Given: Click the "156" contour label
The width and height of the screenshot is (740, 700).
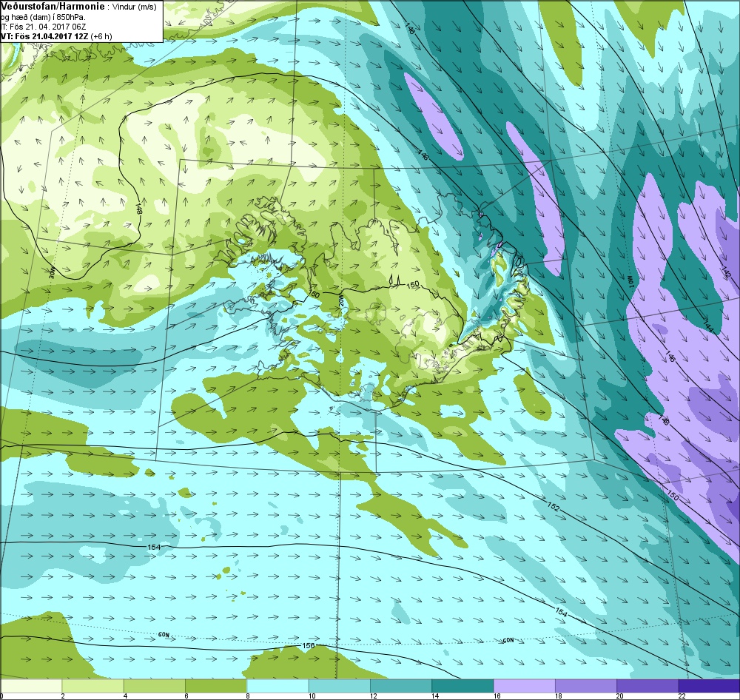Looking at the screenshot, I should click(x=308, y=645).
